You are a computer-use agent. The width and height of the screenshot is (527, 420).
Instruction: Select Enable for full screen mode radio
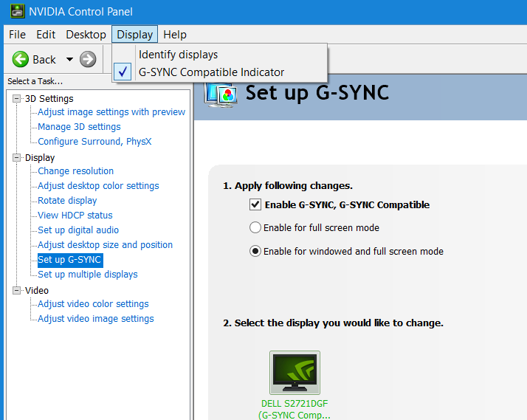click(x=255, y=227)
